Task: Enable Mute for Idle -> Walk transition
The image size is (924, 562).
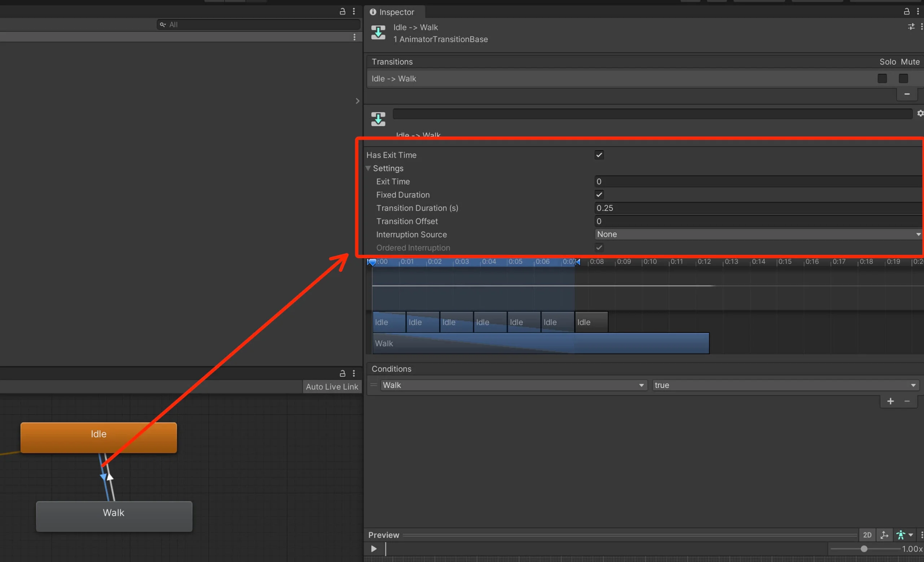Action: (903, 78)
